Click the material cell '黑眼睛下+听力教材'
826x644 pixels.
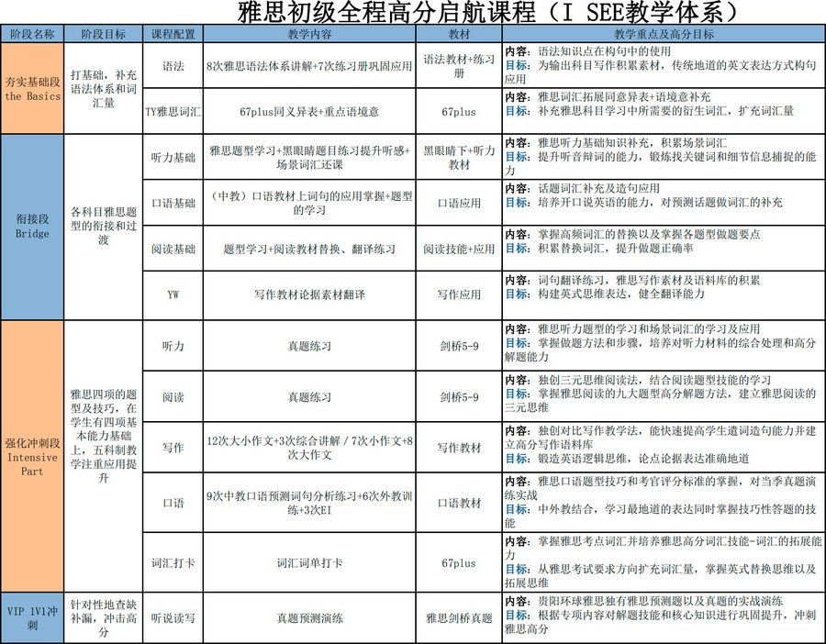pyautogui.click(x=459, y=157)
